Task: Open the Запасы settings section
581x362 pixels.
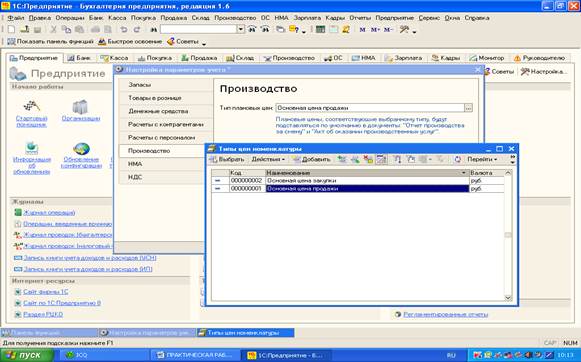Action: click(x=166, y=84)
